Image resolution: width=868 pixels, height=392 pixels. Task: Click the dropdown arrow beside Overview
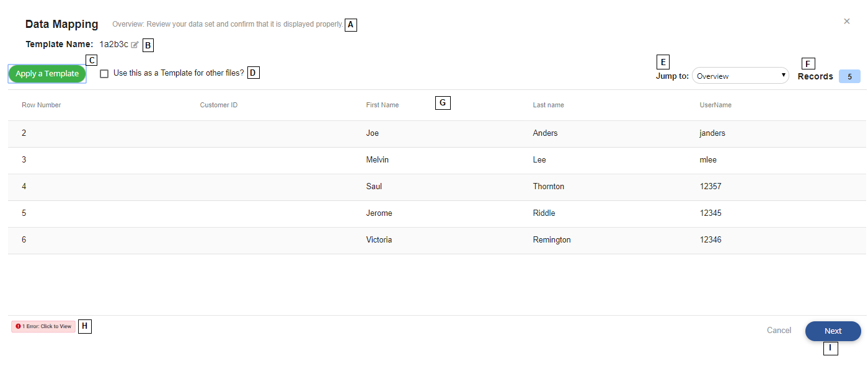tap(783, 75)
